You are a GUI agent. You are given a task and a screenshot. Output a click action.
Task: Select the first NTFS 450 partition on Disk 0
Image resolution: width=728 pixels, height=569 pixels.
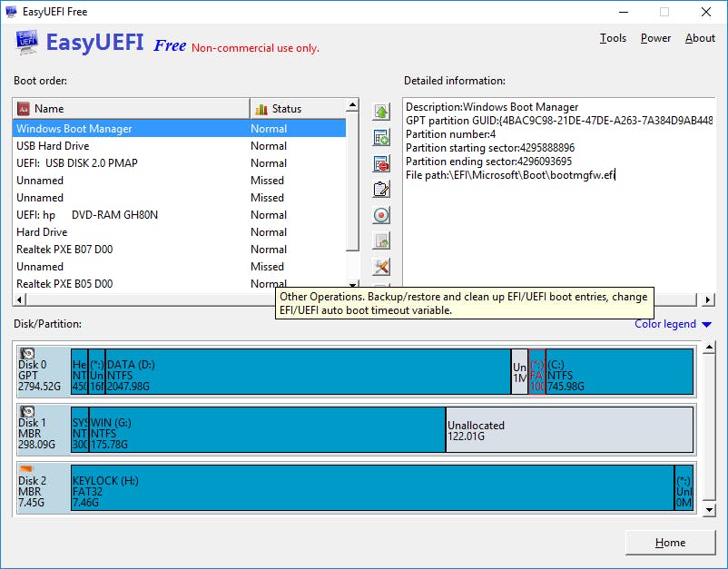pos(79,372)
